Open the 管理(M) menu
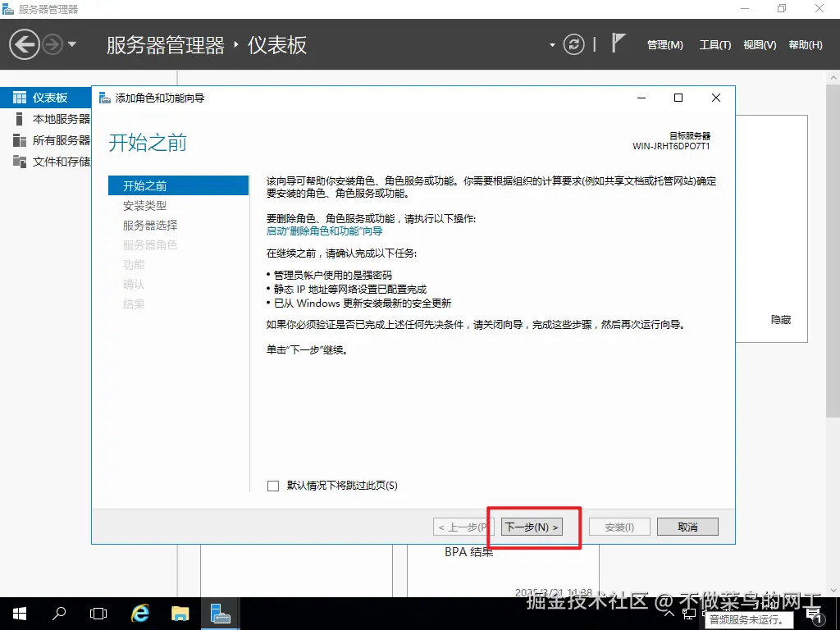The height and width of the screenshot is (630, 840). click(664, 45)
